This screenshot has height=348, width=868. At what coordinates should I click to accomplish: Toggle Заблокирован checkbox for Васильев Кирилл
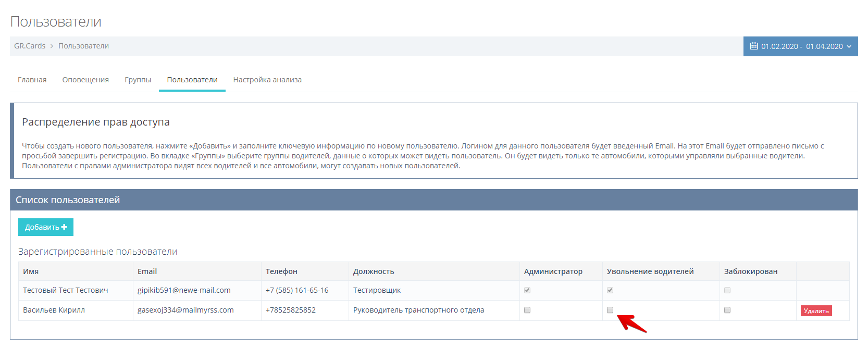point(727,310)
